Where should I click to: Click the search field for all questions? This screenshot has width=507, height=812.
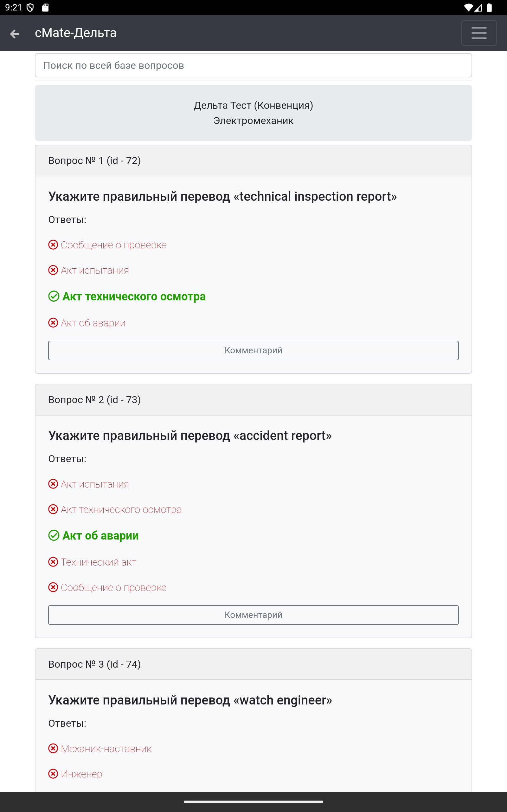tap(253, 65)
